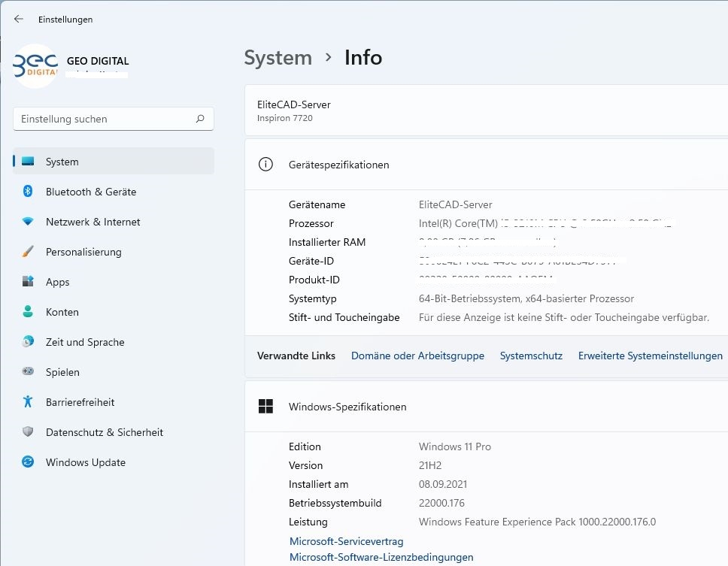Open the Microsoft-Servicevertrag link
The image size is (728, 566).
(x=346, y=542)
